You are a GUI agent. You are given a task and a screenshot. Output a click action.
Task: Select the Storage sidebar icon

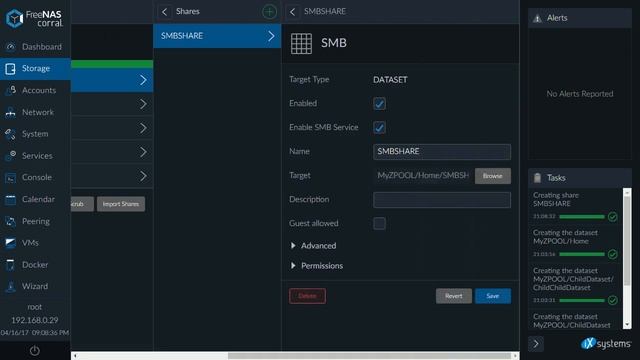[x=11, y=69]
